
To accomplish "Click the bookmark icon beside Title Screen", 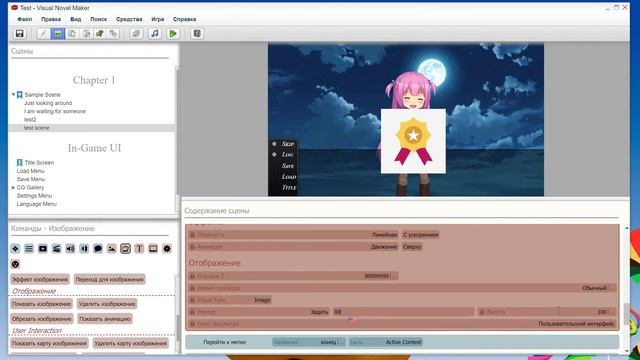I will (20, 162).
